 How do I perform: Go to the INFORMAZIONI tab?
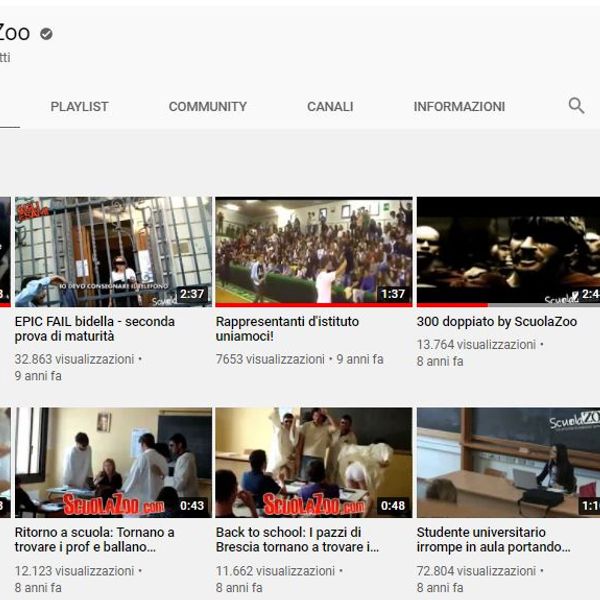[x=459, y=106]
